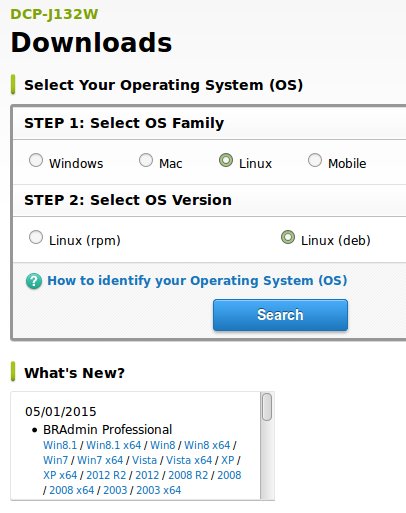Click the green question mark help icon
Image resolution: width=406 pixels, height=513 pixels.
coord(34,281)
